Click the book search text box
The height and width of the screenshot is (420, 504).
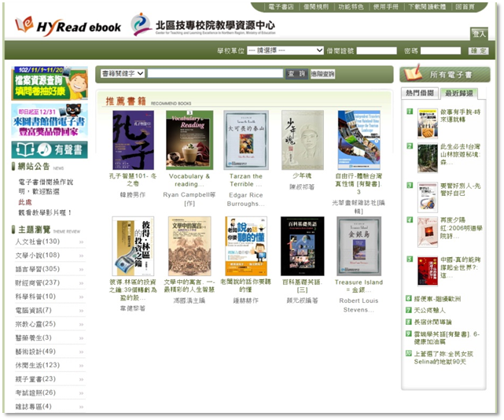click(215, 74)
